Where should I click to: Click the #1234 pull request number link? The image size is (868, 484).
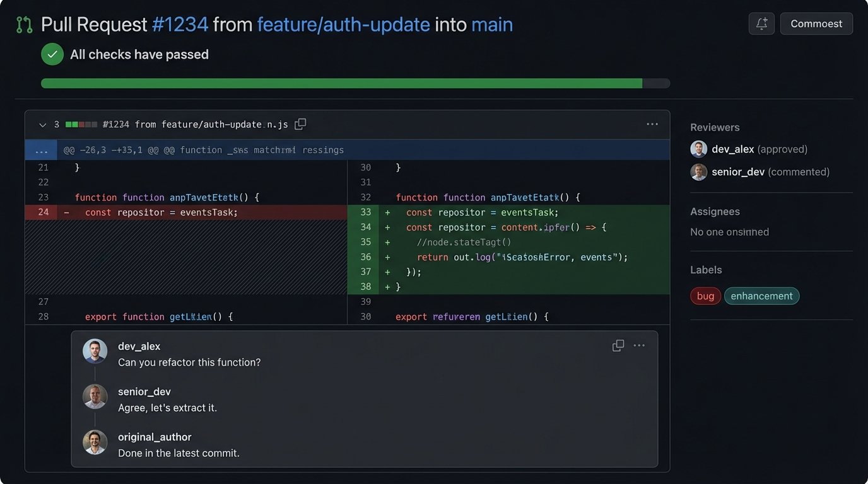[180, 25]
